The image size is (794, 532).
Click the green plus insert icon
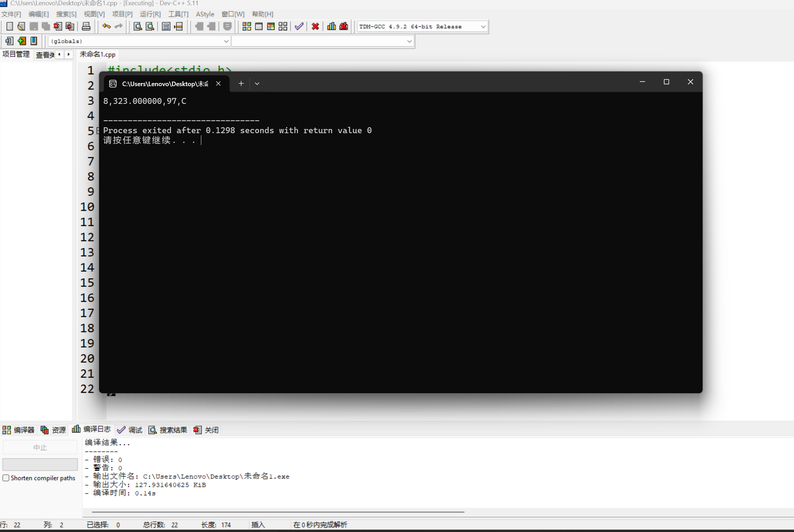22,41
